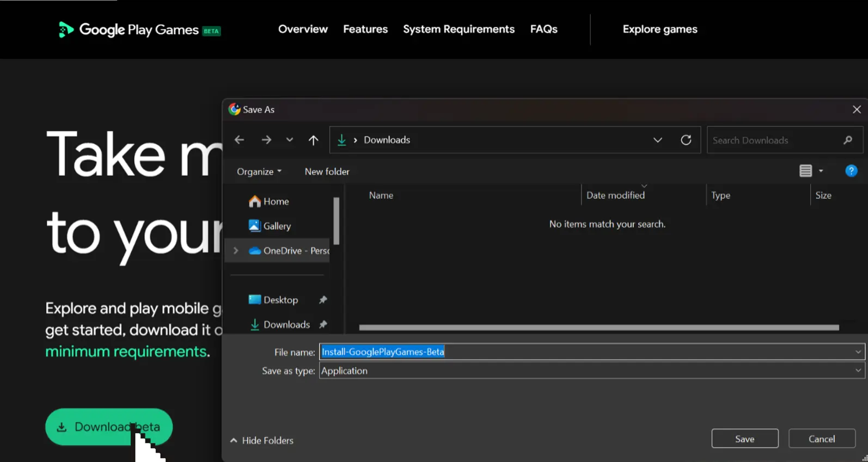
Task: Expand the OneDrive tree node
Action: point(236,250)
